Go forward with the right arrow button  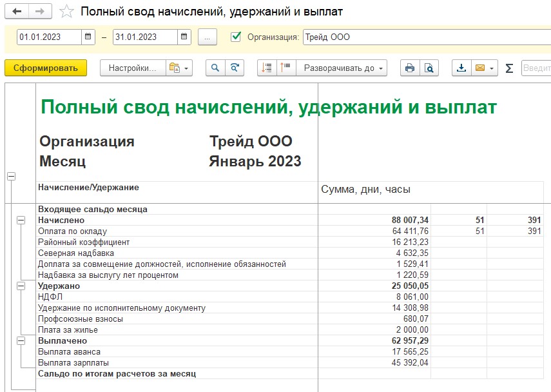(40, 11)
